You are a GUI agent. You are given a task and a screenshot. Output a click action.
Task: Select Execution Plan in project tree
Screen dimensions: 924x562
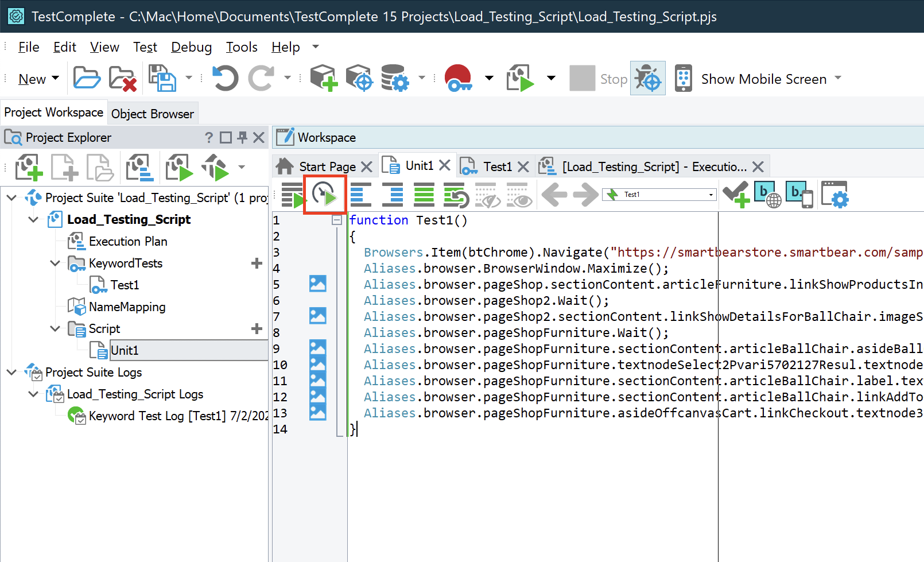(128, 242)
